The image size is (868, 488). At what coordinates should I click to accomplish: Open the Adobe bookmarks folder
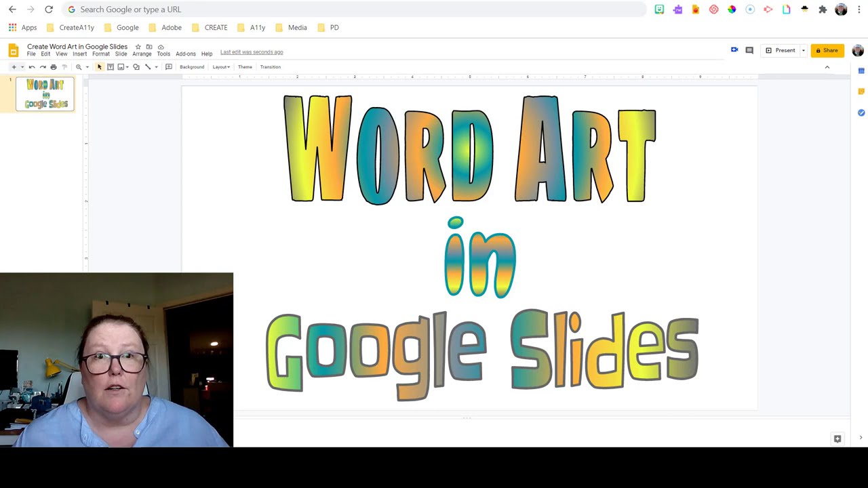(165, 28)
